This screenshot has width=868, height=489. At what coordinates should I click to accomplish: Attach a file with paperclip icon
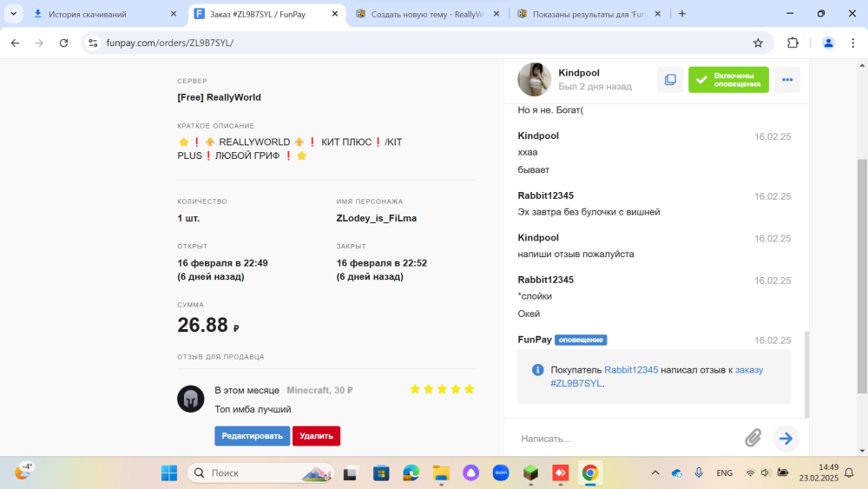coord(753,438)
